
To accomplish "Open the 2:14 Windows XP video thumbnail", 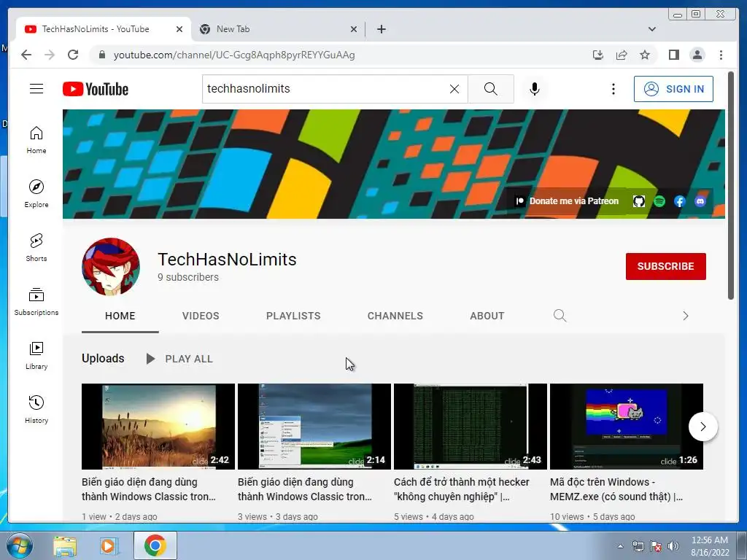I will [314, 427].
